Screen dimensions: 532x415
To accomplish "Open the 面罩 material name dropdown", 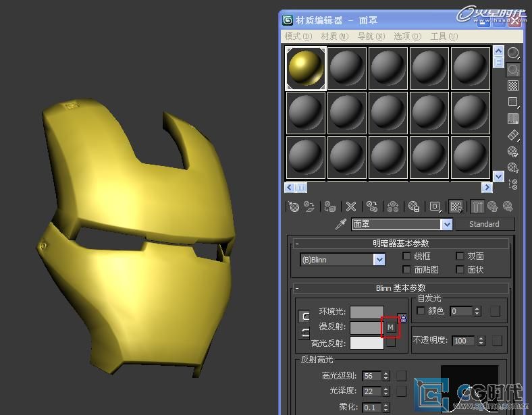I will tap(447, 224).
